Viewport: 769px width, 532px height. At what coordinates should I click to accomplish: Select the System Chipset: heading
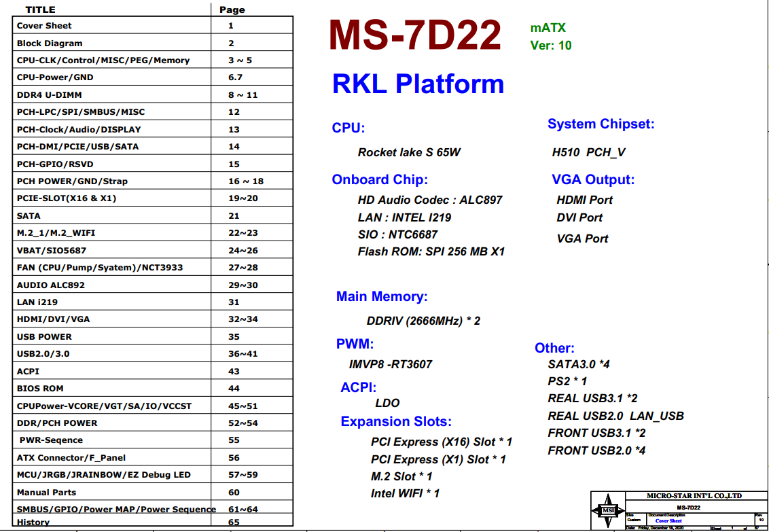point(601,124)
